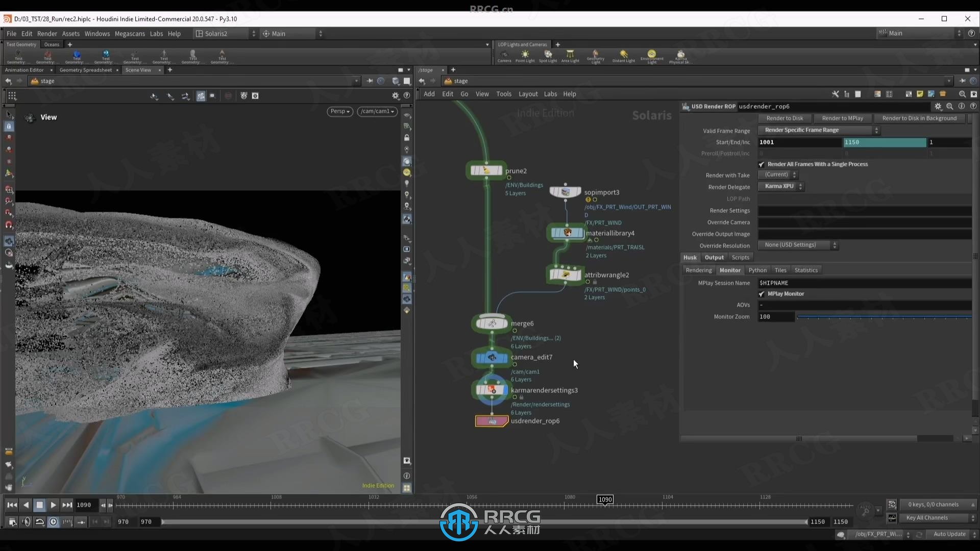The height and width of the screenshot is (551, 980).
Task: Select the materiallibrary4 node
Action: 567,233
